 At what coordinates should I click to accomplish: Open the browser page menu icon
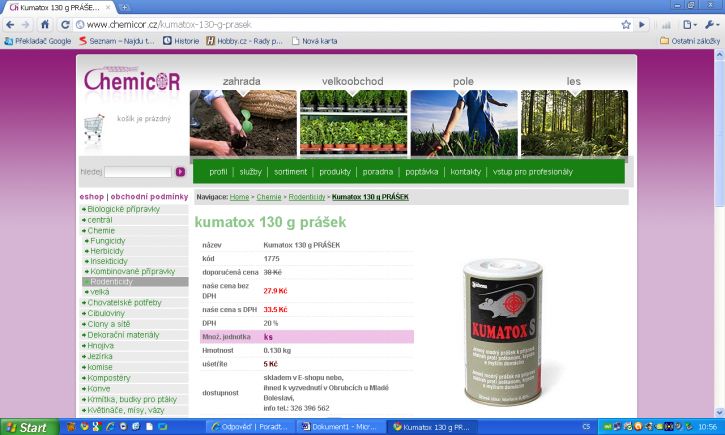point(689,25)
